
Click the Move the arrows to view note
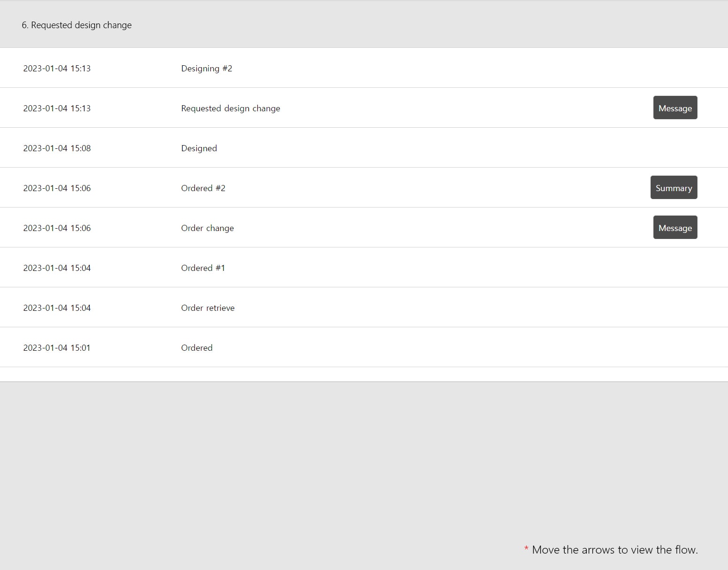(x=611, y=550)
